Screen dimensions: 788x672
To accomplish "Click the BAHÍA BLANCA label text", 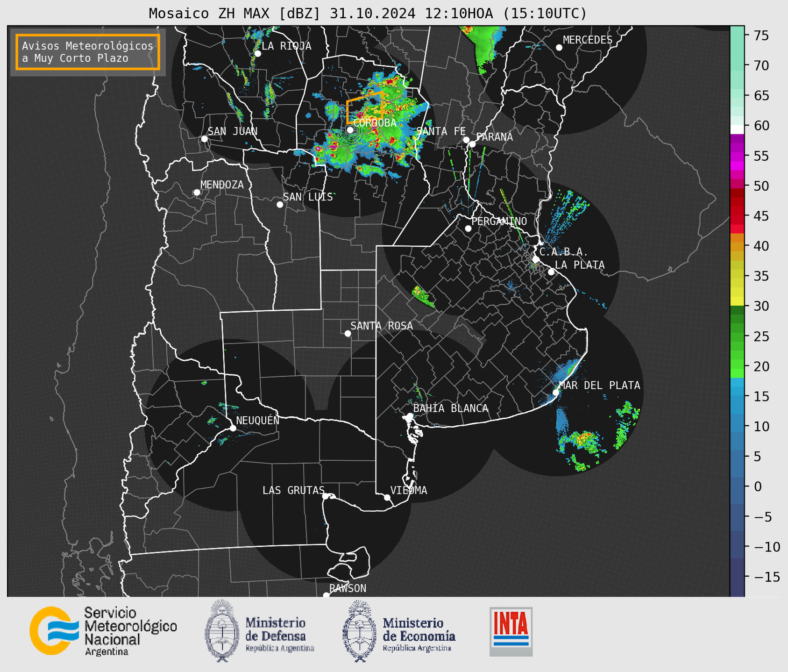I will tap(451, 408).
